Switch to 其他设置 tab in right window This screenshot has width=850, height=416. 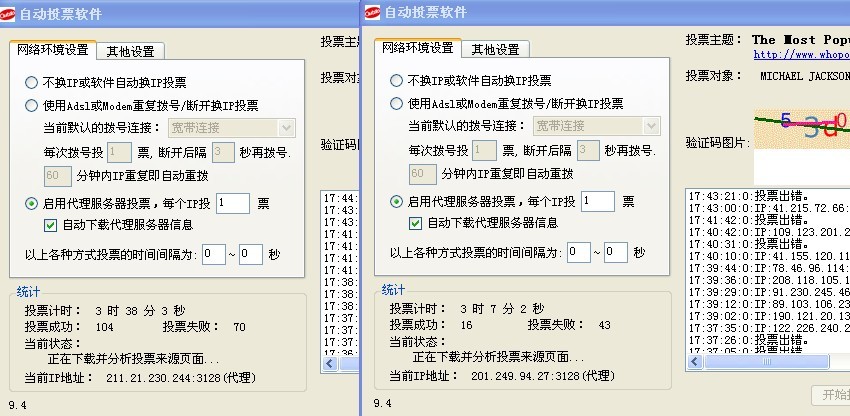[x=495, y=49]
